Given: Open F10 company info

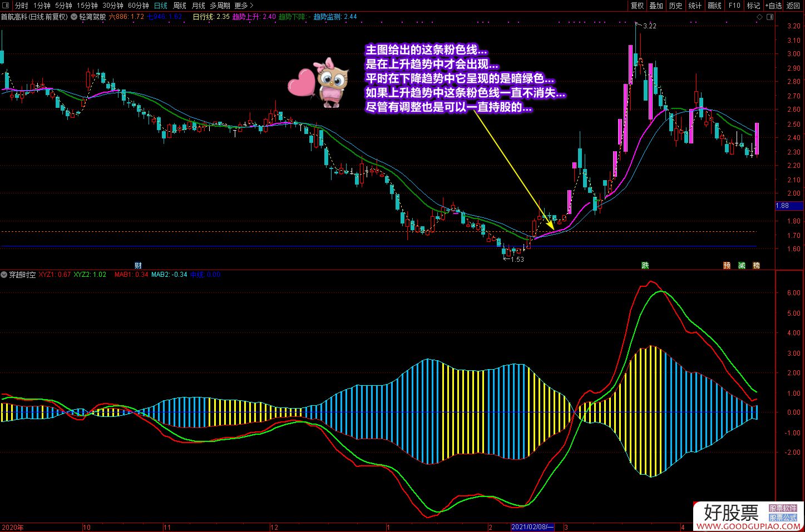Looking at the screenshot, I should coord(734,6).
